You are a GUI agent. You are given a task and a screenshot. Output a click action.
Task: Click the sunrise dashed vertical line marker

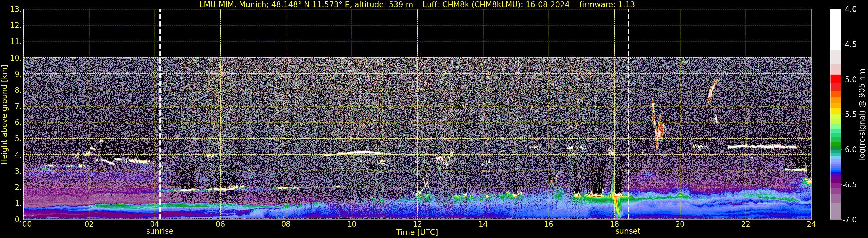160,114
